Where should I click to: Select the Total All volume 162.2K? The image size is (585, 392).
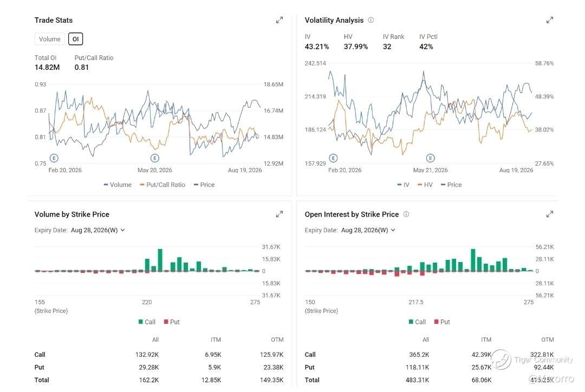click(x=149, y=380)
